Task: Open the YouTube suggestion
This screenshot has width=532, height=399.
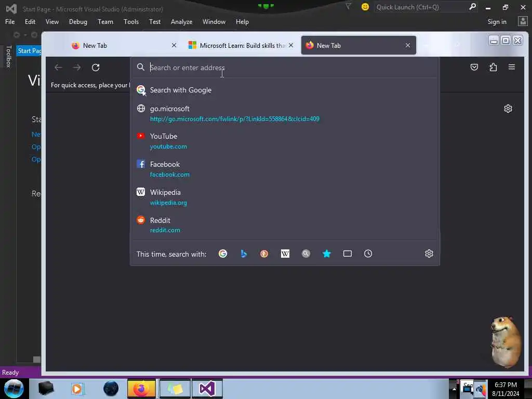Action: tap(285, 141)
